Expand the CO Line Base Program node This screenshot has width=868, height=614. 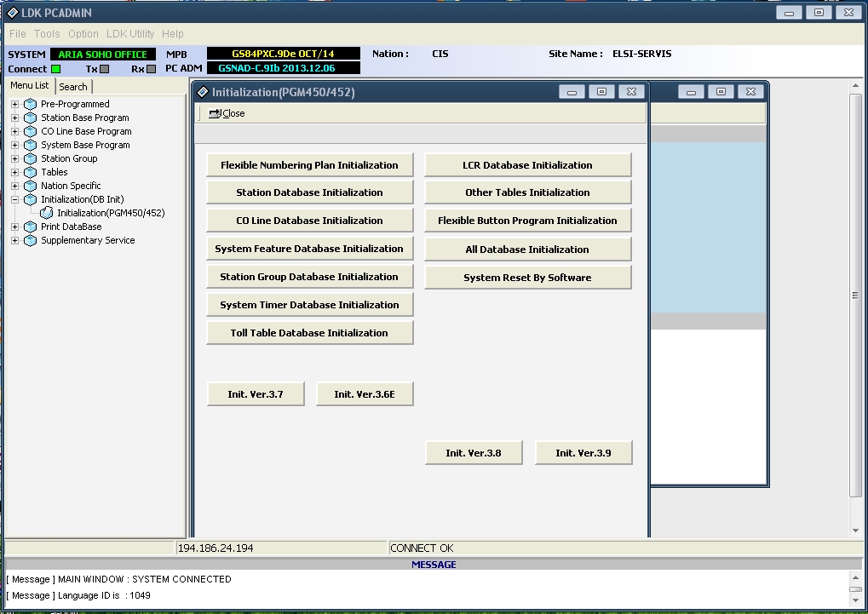14,131
